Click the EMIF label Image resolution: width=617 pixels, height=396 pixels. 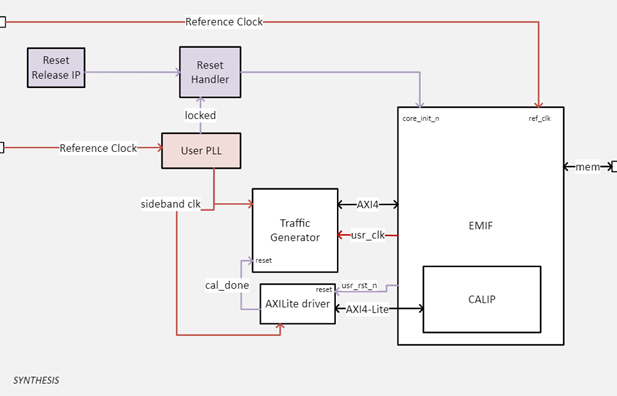click(x=480, y=226)
